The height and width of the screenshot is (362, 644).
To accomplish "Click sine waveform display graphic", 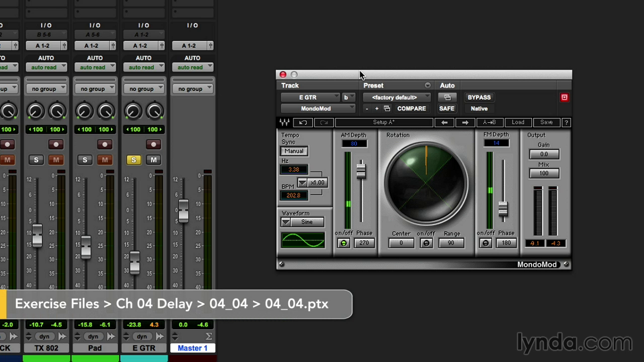I will tap(303, 240).
